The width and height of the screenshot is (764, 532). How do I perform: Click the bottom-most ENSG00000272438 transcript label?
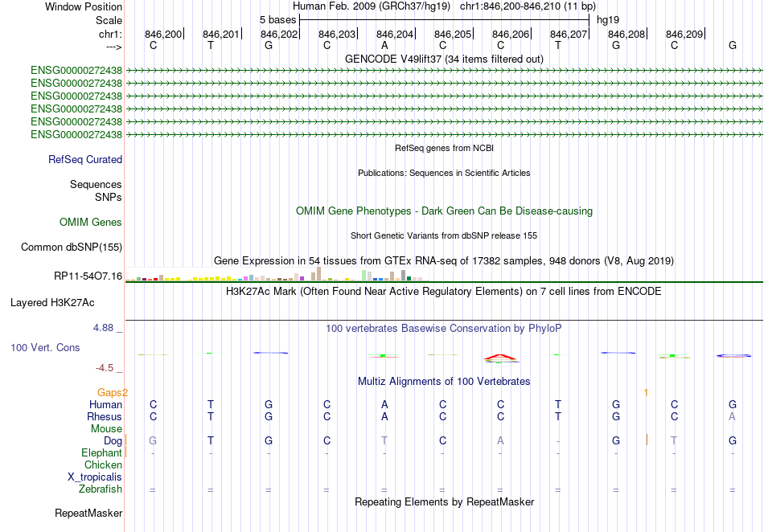pyautogui.click(x=76, y=135)
